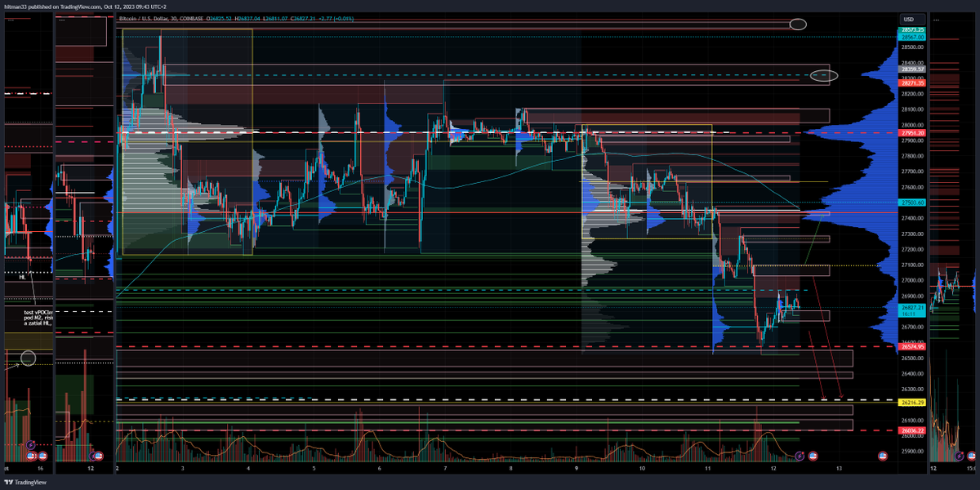
Task: Click the 28400.00 axis price
Action: (x=913, y=62)
